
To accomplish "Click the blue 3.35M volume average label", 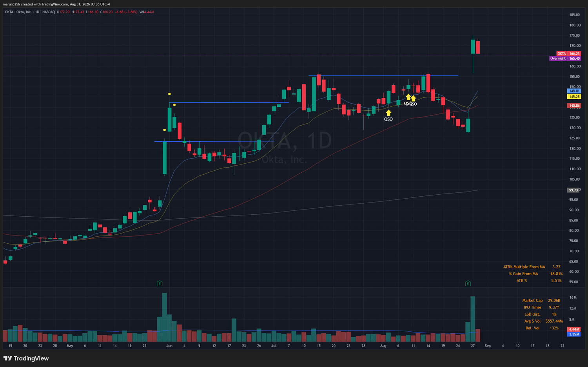I will (574, 334).
